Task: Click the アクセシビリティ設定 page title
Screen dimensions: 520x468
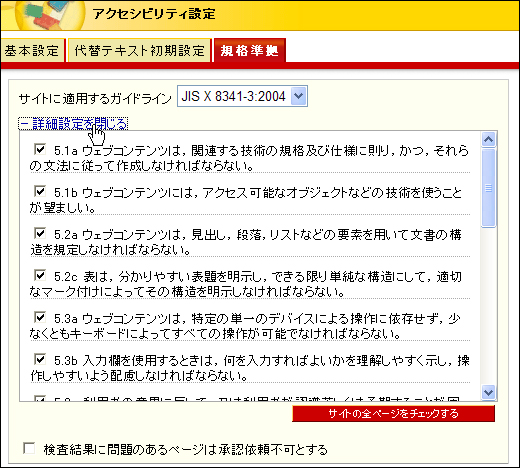Action: (154, 14)
